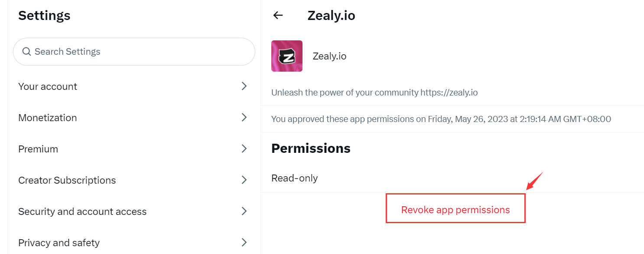Open the Premium settings entry
Screen dimensions: 644x254
click(x=38, y=149)
